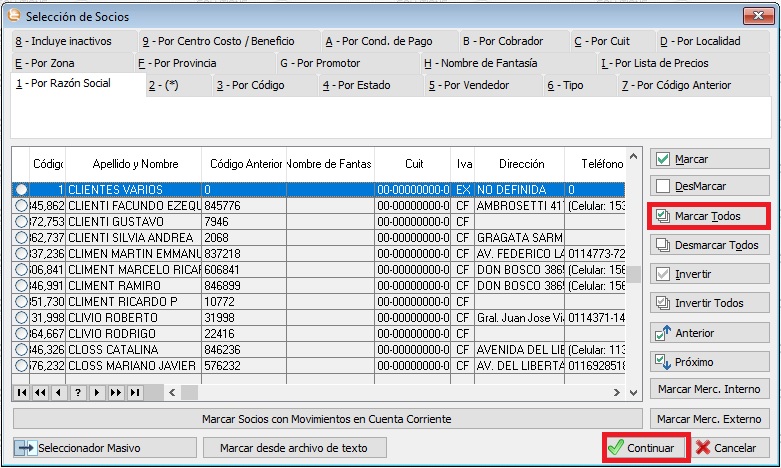Select radio button for CLIENTI GUSTAVO row
This screenshot has height=468, width=781.
click(x=22, y=221)
